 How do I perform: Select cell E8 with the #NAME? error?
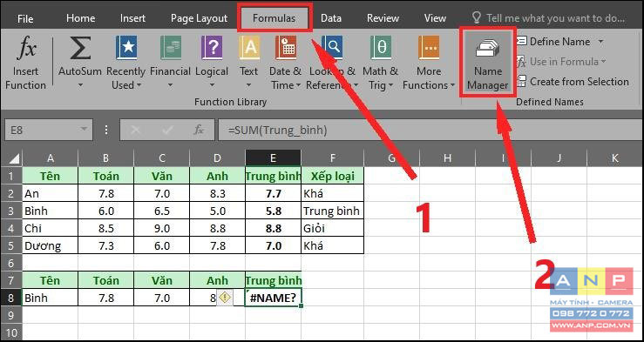273,298
